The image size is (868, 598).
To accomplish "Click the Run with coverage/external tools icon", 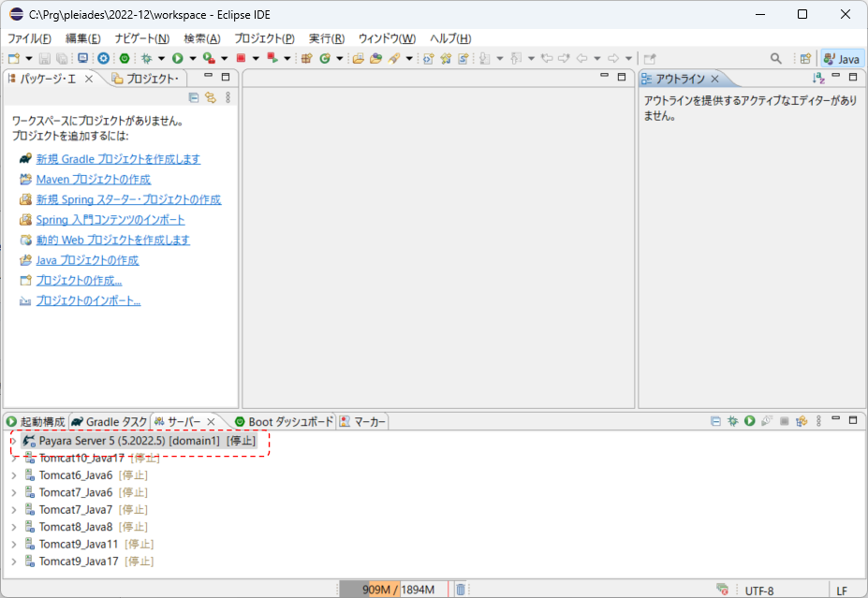I will 209,58.
